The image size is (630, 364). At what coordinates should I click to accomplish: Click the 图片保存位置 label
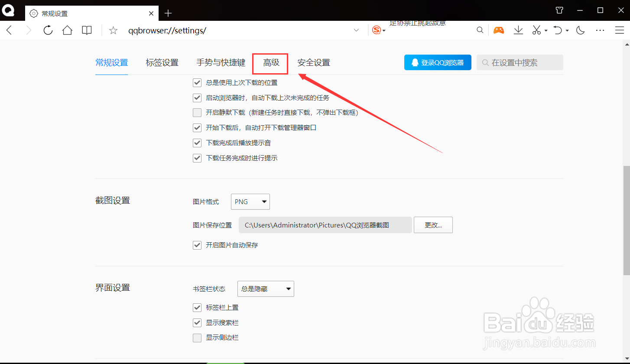212,225
